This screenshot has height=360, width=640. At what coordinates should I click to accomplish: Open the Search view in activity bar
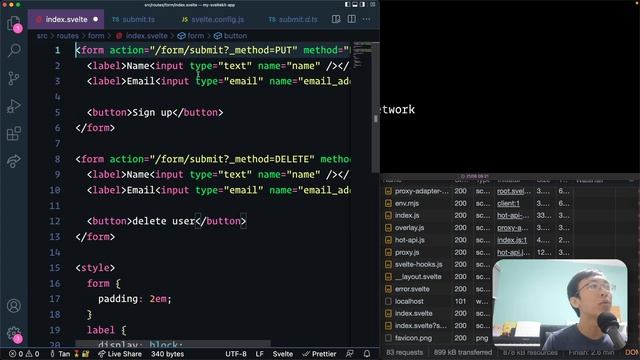[x=14, y=50]
